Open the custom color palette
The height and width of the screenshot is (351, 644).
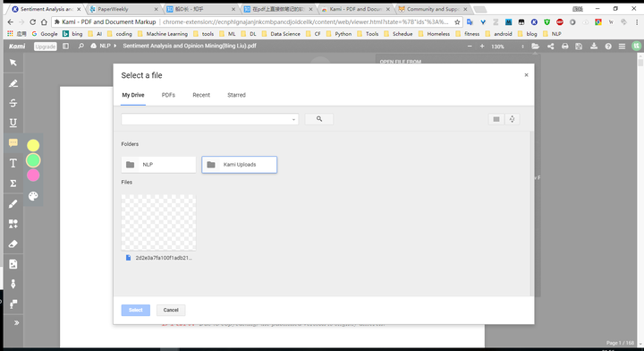pos(33,196)
